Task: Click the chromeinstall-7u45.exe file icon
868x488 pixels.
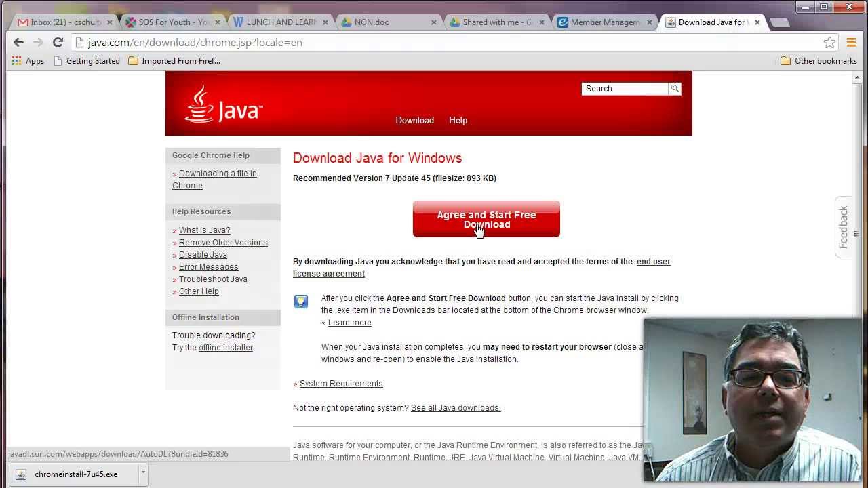Action: coord(21,474)
